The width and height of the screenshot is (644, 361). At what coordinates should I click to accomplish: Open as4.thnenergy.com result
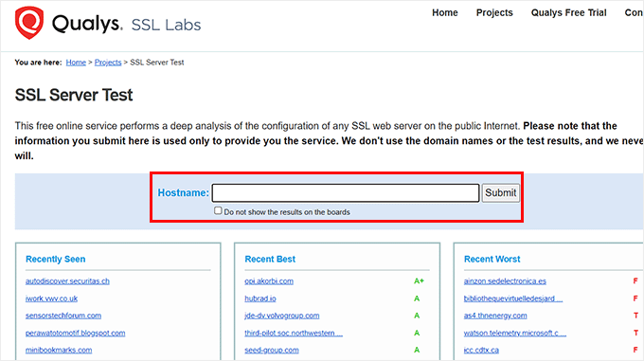click(495, 316)
